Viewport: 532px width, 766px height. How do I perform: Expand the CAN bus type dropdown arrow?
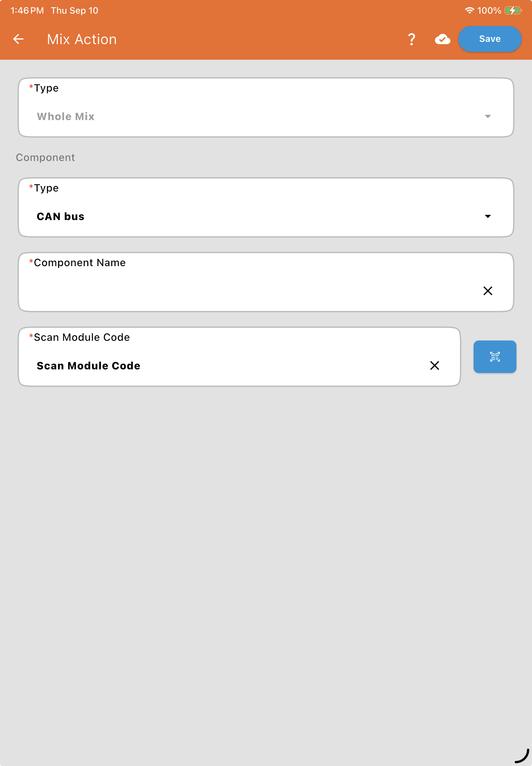pyautogui.click(x=487, y=216)
